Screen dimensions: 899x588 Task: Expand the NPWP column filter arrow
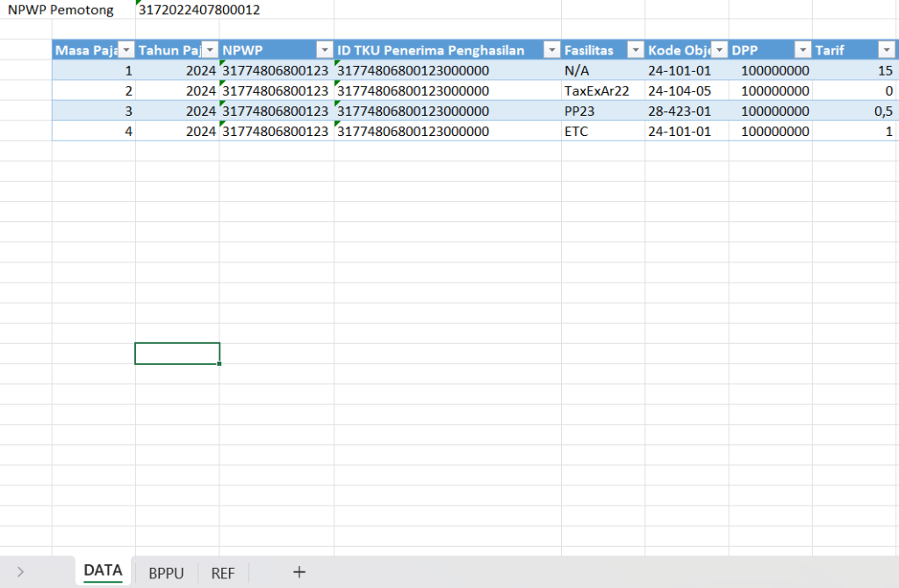pos(324,50)
